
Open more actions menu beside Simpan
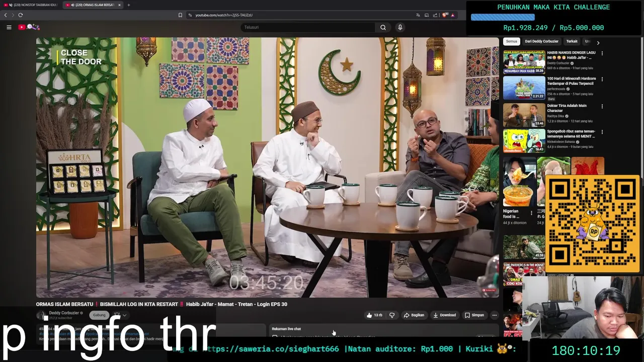tap(494, 315)
